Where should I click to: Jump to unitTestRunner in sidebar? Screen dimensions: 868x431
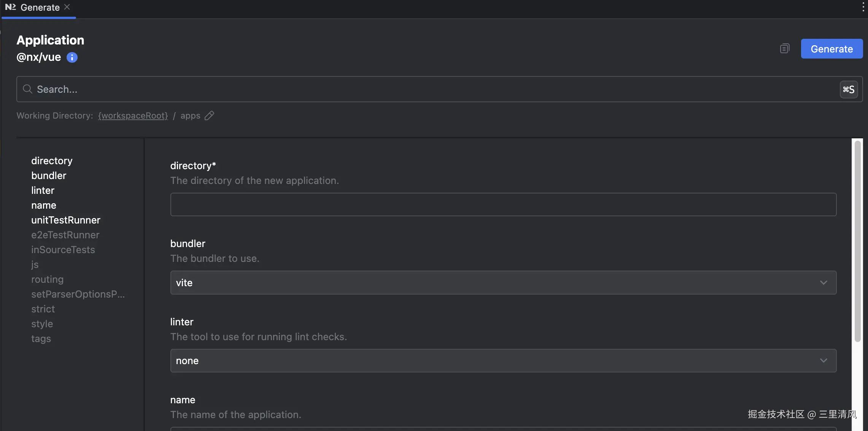point(66,220)
